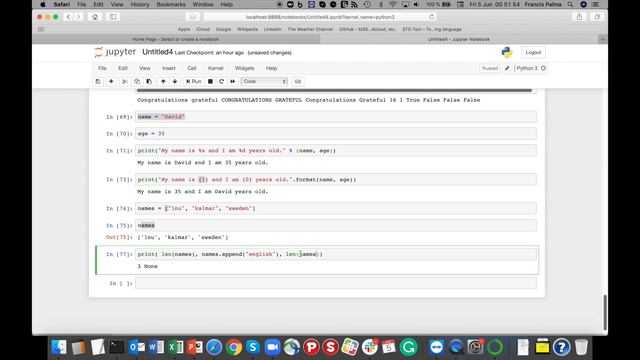640x360 pixels.
Task: Click the page vertical scrollbar
Action: (605, 312)
